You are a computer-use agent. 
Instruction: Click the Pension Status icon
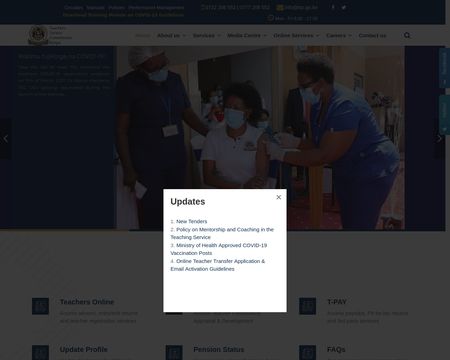pos(174,353)
